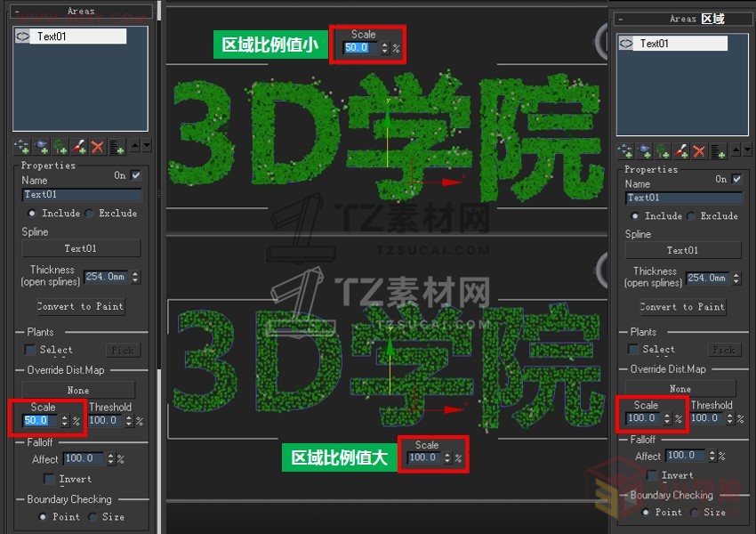
Task: Click Text01 spline button in left panel
Action: point(81,248)
